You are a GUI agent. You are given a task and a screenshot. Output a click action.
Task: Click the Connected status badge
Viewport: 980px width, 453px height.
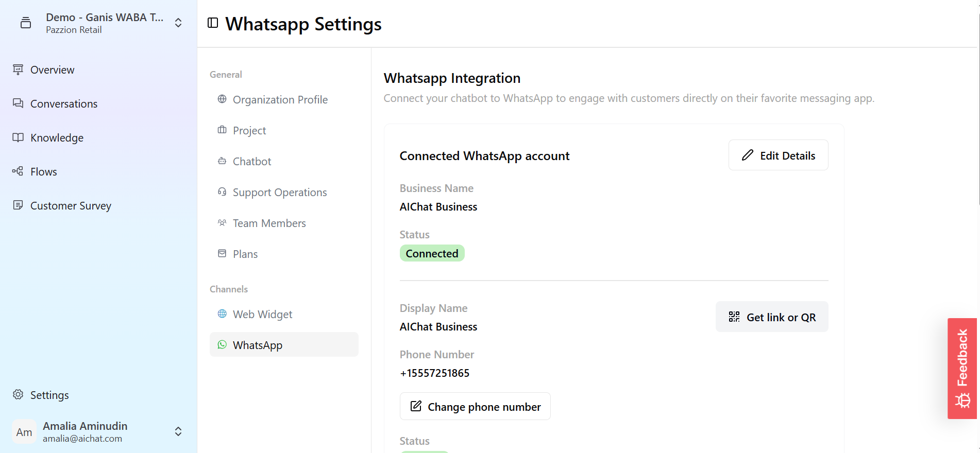click(x=432, y=253)
